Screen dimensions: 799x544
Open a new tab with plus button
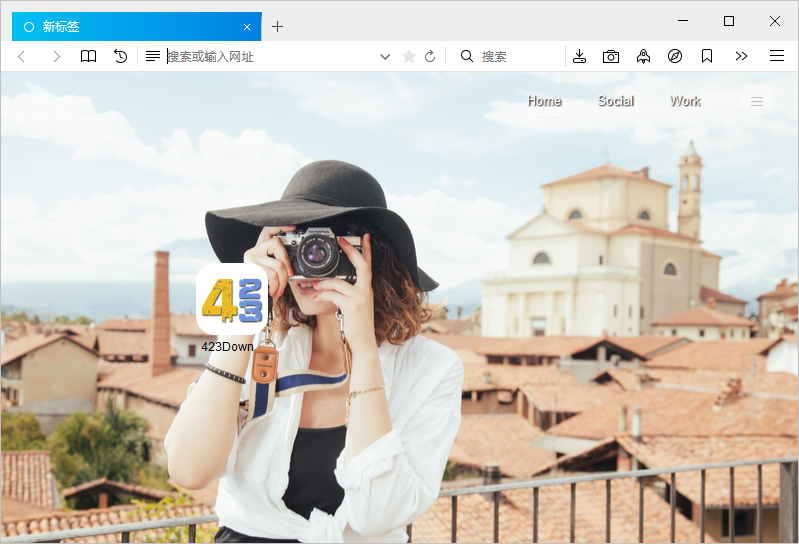(x=278, y=27)
